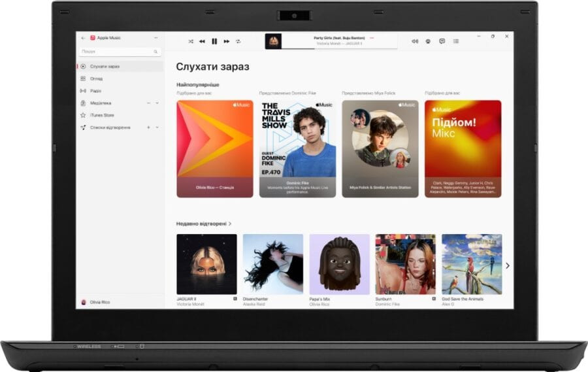Click the Disenchanter album title

pos(255,299)
